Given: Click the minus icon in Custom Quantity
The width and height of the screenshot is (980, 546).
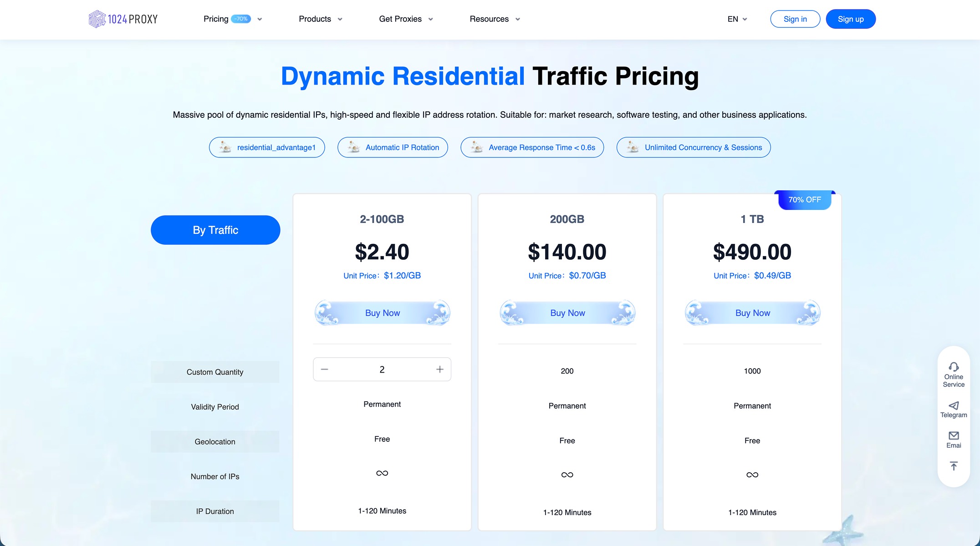Looking at the screenshot, I should click(x=324, y=369).
